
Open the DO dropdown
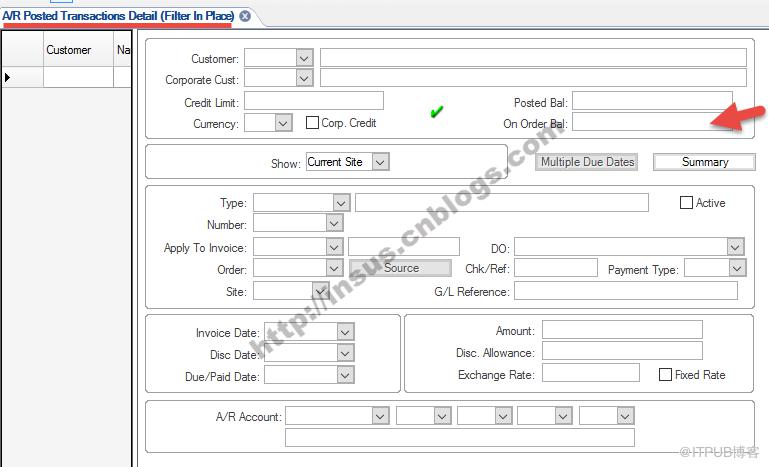pyautogui.click(x=735, y=247)
